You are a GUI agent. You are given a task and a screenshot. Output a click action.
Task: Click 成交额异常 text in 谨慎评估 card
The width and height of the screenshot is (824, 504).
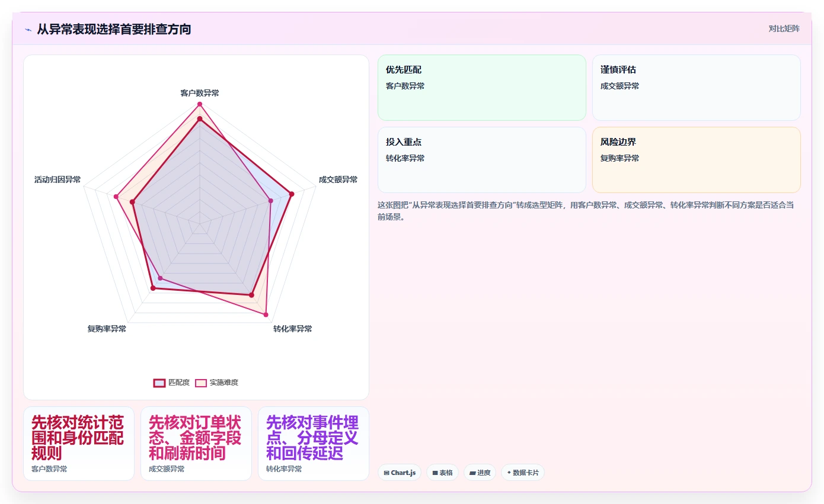point(619,86)
